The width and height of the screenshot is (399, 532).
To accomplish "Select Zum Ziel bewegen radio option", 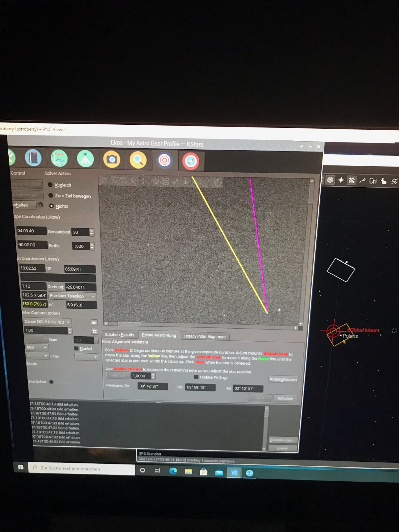I will point(70,196).
